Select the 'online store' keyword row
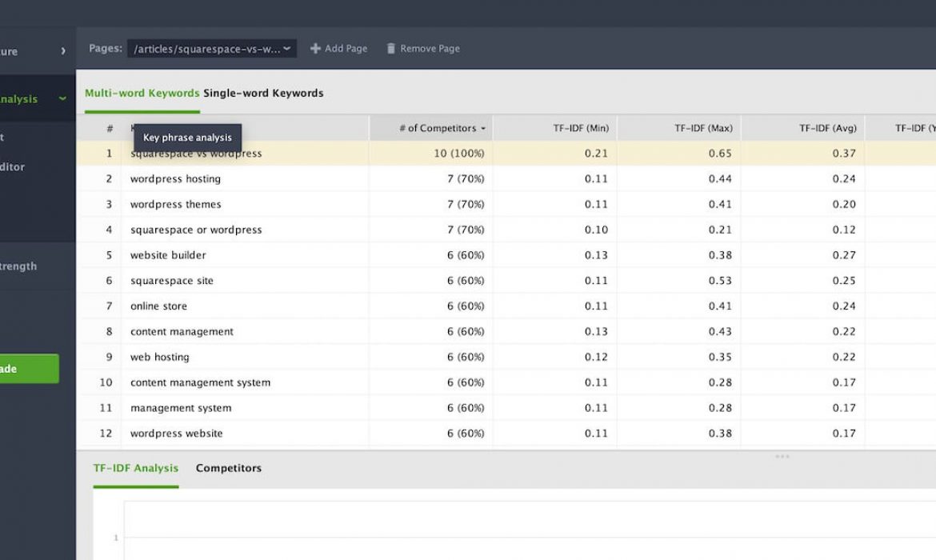 [506, 306]
